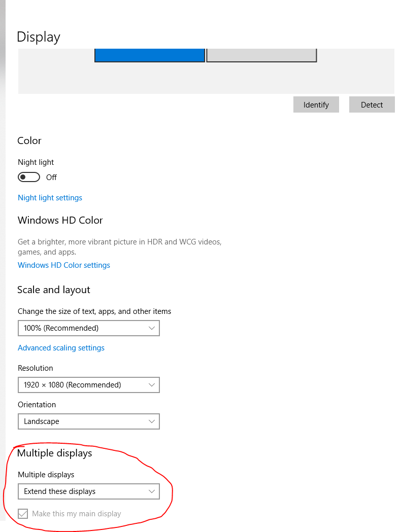Toggle the Night light Off switch
The width and height of the screenshot is (401, 532).
[x=28, y=176]
